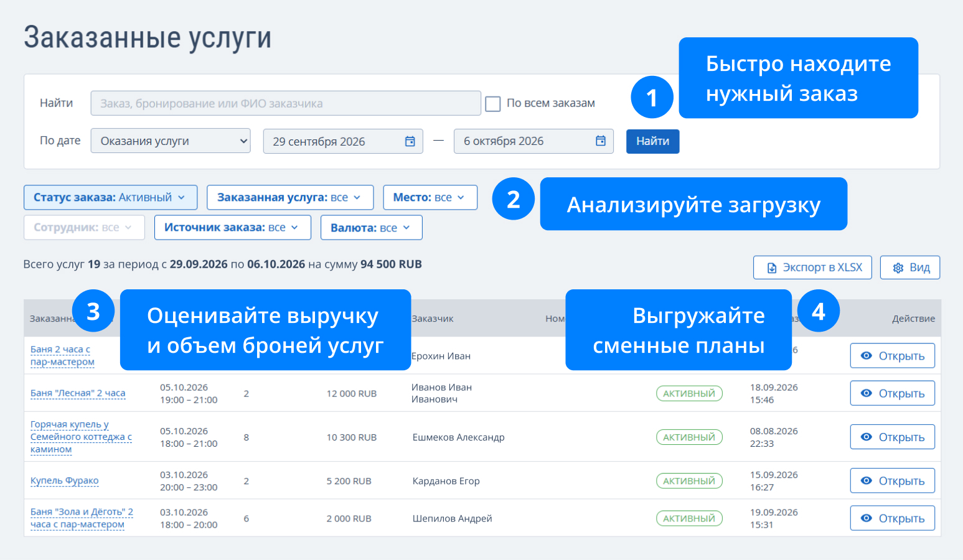Open the Купель Фурако service link
This screenshot has height=560, width=963.
[x=65, y=480]
